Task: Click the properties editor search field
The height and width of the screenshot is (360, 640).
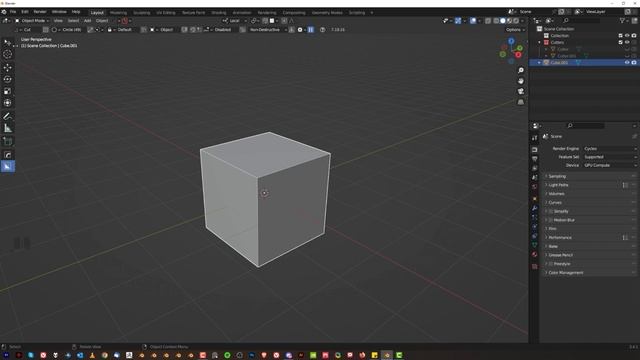Action: 586,126
